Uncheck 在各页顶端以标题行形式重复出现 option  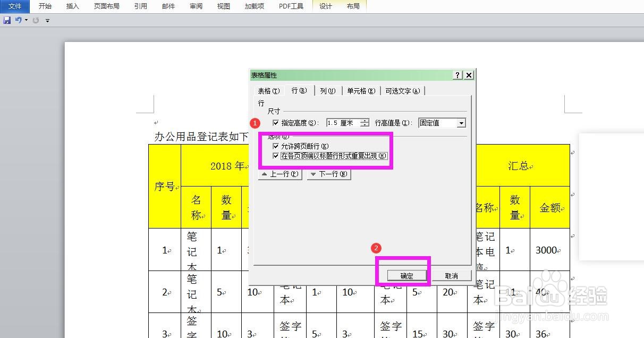[x=276, y=155]
